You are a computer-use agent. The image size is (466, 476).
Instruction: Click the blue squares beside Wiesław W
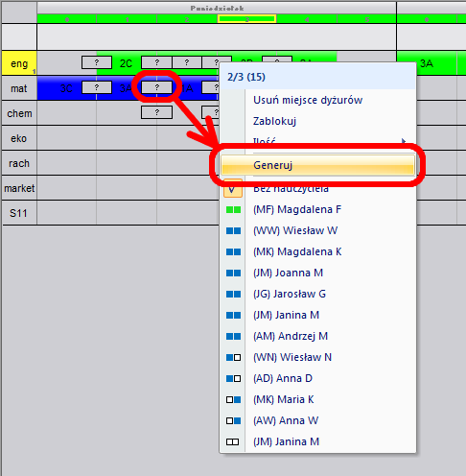tap(233, 231)
